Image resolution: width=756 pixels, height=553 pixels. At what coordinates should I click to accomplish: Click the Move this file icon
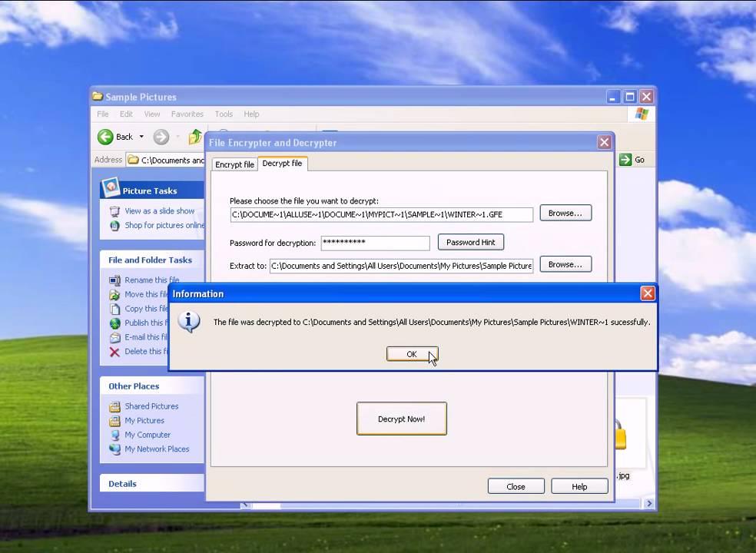coord(114,295)
